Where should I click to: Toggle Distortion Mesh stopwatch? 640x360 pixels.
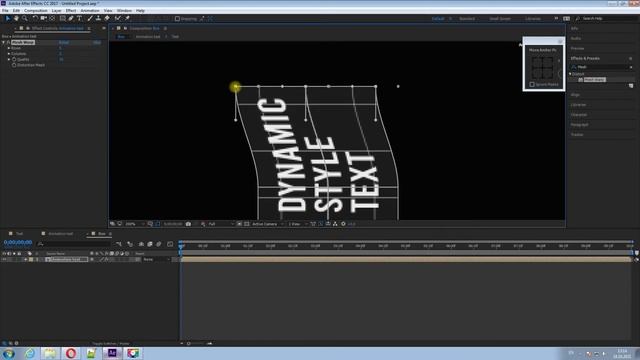click(x=14, y=65)
